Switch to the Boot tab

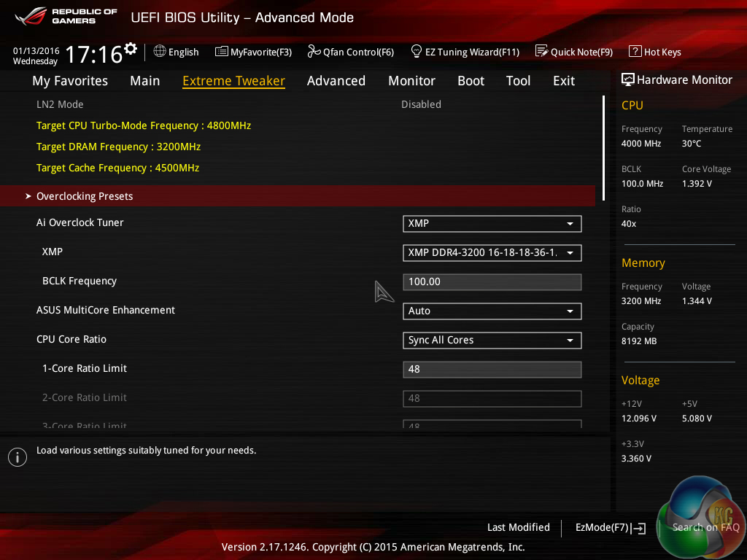(471, 81)
